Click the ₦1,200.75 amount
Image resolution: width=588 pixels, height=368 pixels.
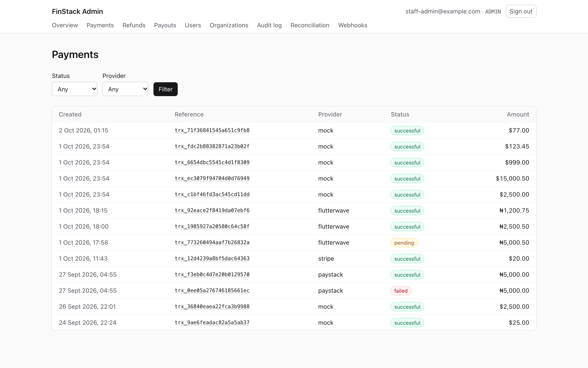click(514, 211)
